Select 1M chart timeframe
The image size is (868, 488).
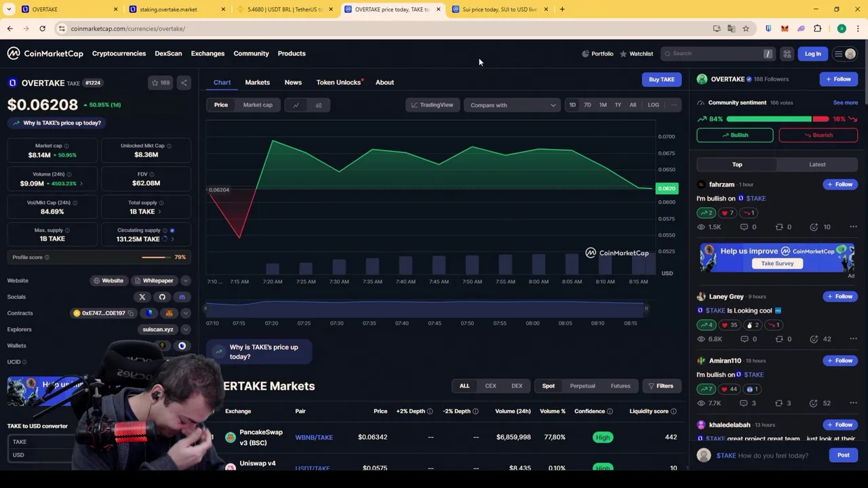(x=603, y=105)
